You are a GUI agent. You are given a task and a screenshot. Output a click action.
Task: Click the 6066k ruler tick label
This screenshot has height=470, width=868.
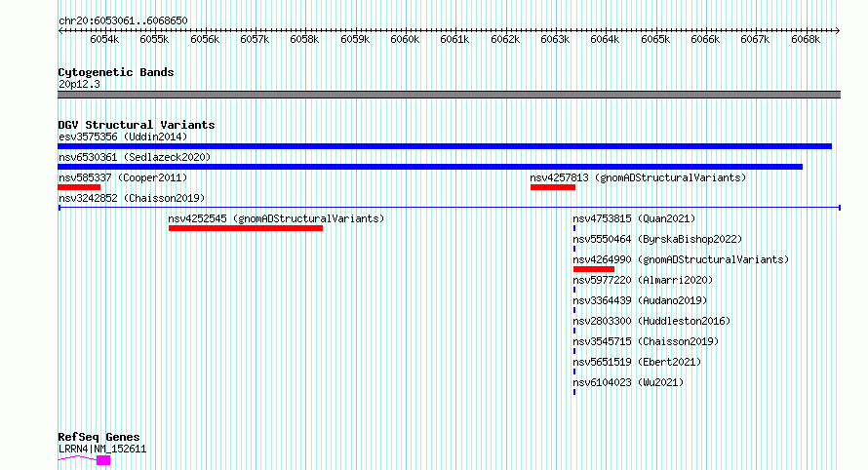705,39
